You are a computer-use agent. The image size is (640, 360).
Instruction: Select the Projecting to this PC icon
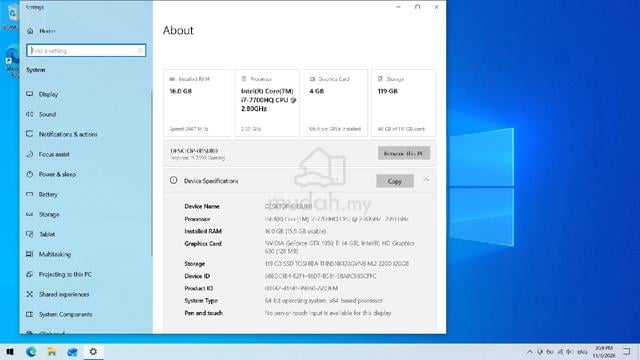(29, 274)
